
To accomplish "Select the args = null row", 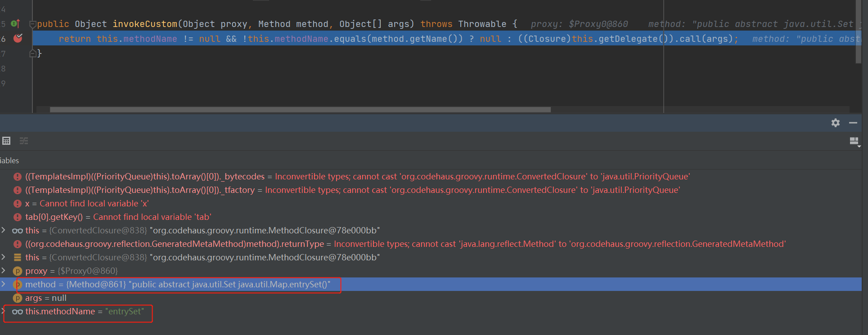I will (431, 298).
